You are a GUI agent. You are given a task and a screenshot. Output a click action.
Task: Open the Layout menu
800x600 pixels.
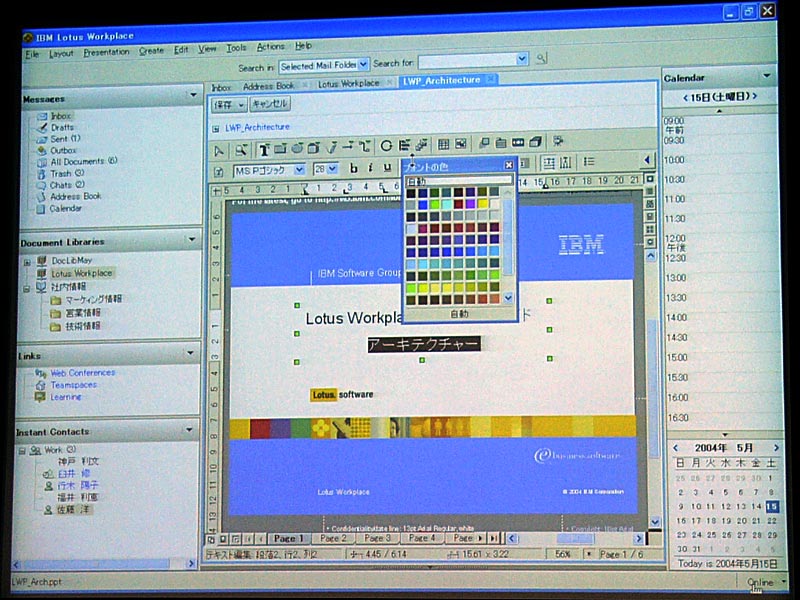61,54
